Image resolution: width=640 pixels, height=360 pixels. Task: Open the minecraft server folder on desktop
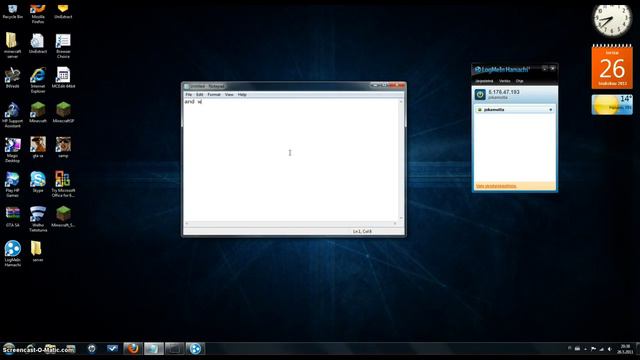tap(13, 46)
